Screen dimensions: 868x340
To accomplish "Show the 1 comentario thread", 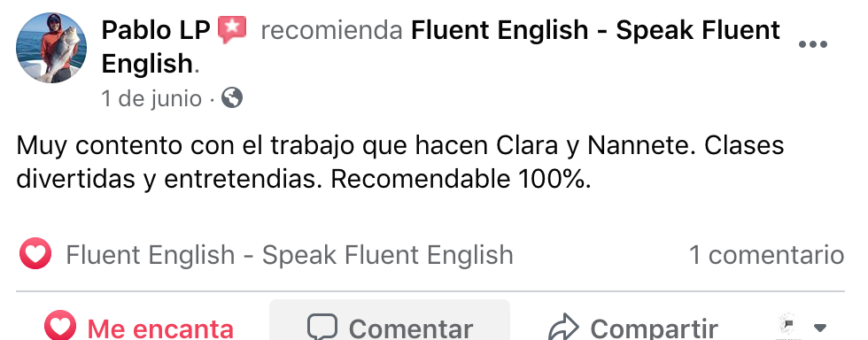I will [767, 255].
